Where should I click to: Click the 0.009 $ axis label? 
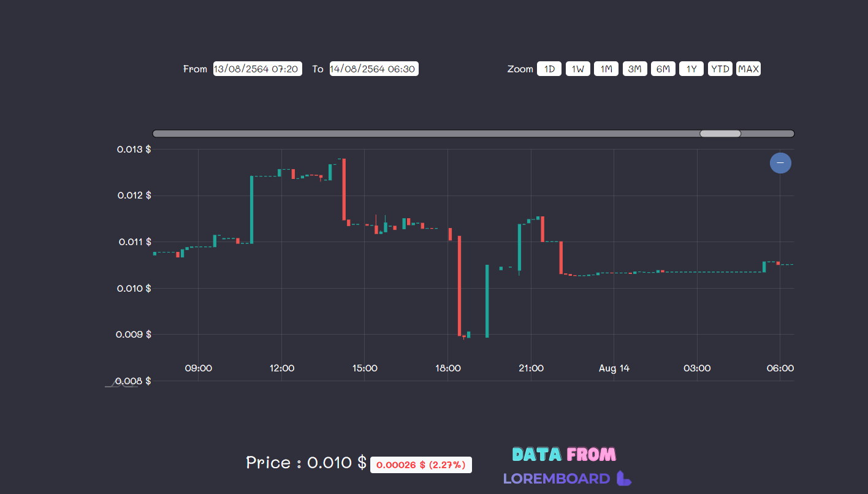pyautogui.click(x=134, y=335)
